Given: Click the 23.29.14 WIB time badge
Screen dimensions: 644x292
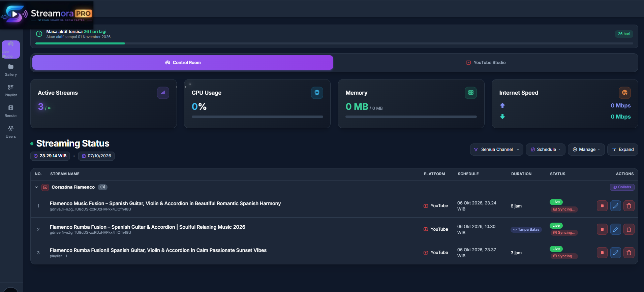Looking at the screenshot, I should 50,156.
